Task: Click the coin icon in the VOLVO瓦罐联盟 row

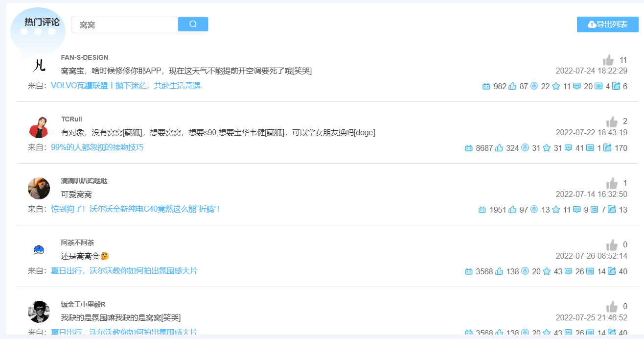Action: coord(534,86)
